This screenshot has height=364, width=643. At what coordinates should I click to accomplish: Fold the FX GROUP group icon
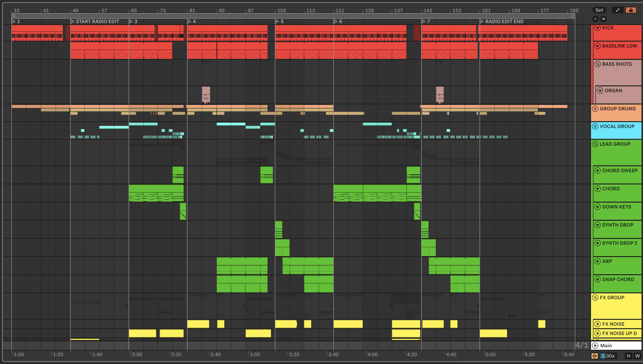tap(595, 298)
